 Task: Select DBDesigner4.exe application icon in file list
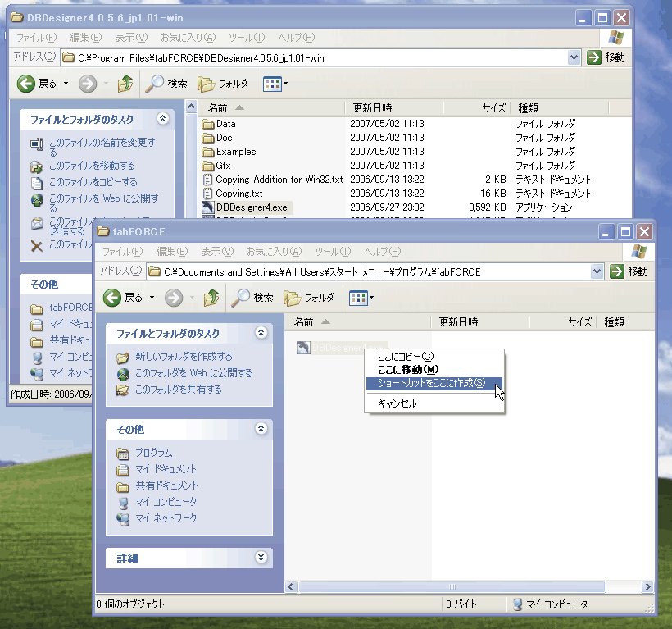pyautogui.click(x=208, y=207)
